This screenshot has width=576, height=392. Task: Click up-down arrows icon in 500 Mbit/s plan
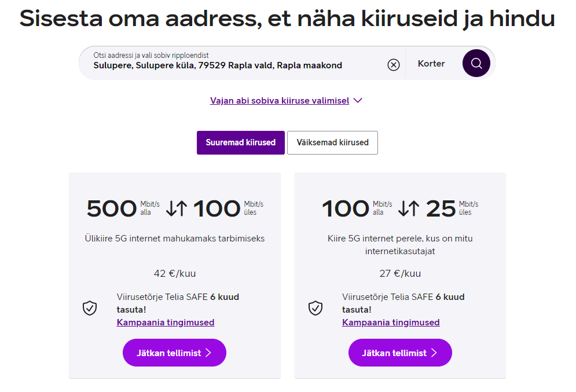coord(177,208)
